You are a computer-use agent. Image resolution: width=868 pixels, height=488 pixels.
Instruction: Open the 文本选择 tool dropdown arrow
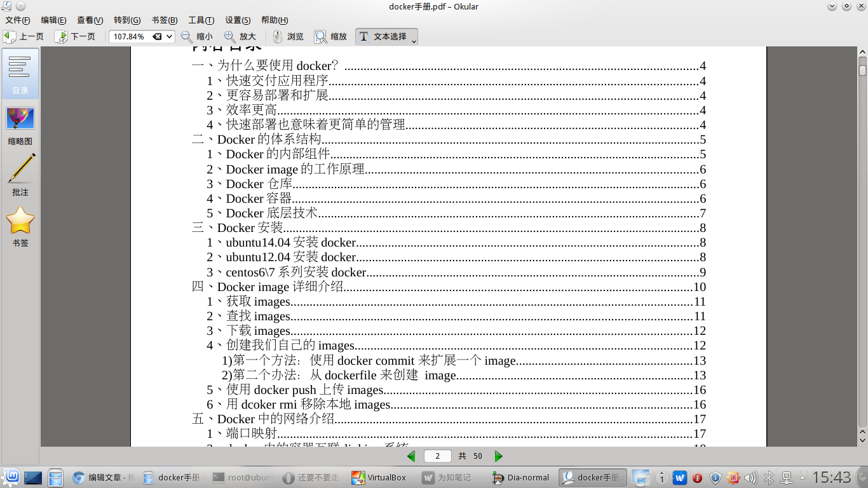414,39
